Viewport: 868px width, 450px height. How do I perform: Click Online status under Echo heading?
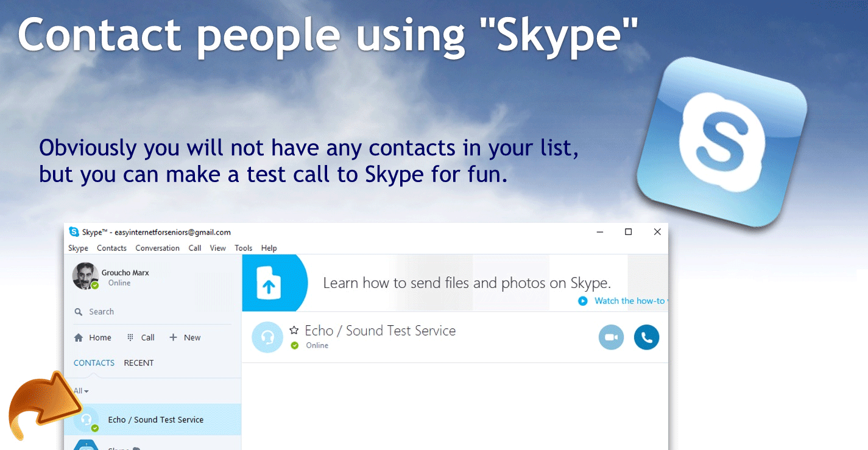point(317,345)
